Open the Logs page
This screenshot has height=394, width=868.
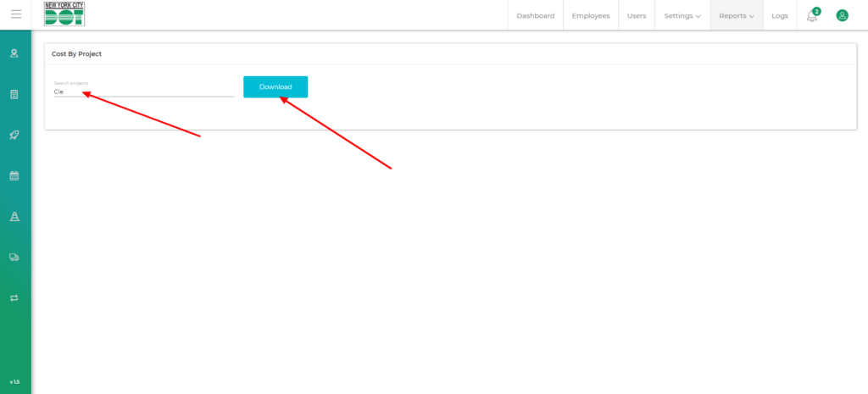pyautogui.click(x=779, y=15)
